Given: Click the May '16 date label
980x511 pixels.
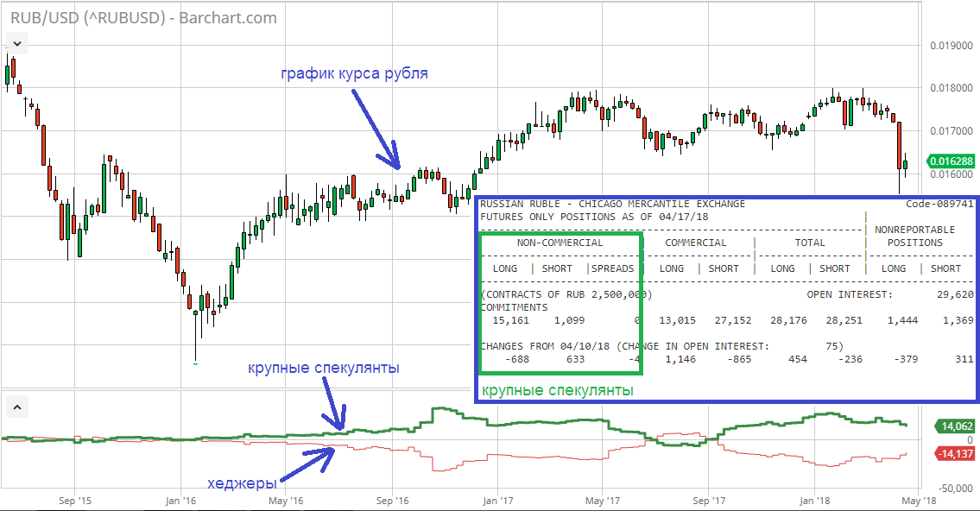Looking at the screenshot, I should point(286,501).
